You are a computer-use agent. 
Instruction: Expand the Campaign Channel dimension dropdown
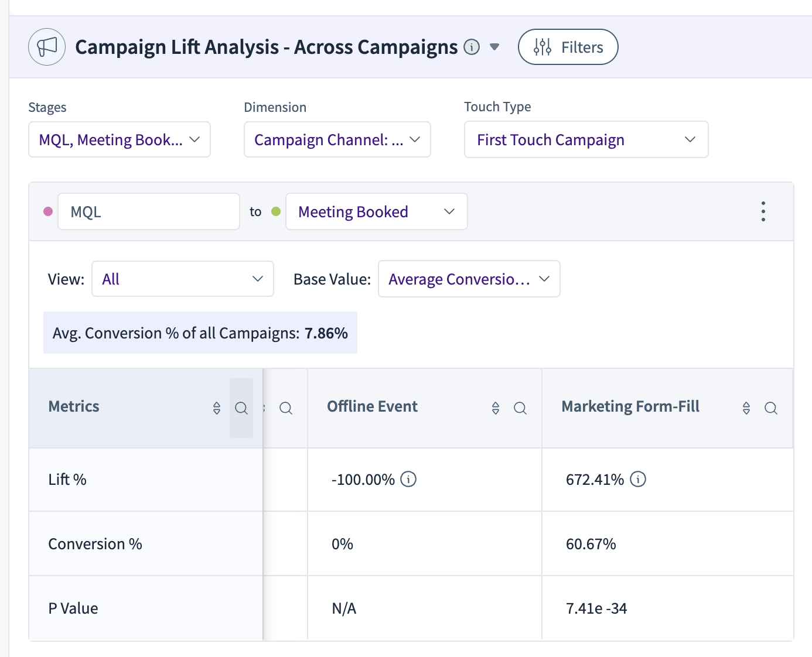[337, 139]
